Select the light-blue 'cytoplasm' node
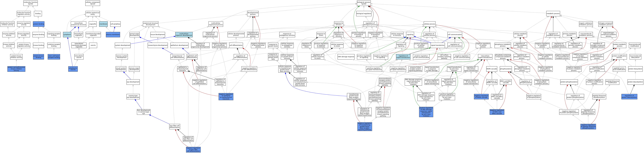This screenshot has width=644, height=153. point(67,34)
